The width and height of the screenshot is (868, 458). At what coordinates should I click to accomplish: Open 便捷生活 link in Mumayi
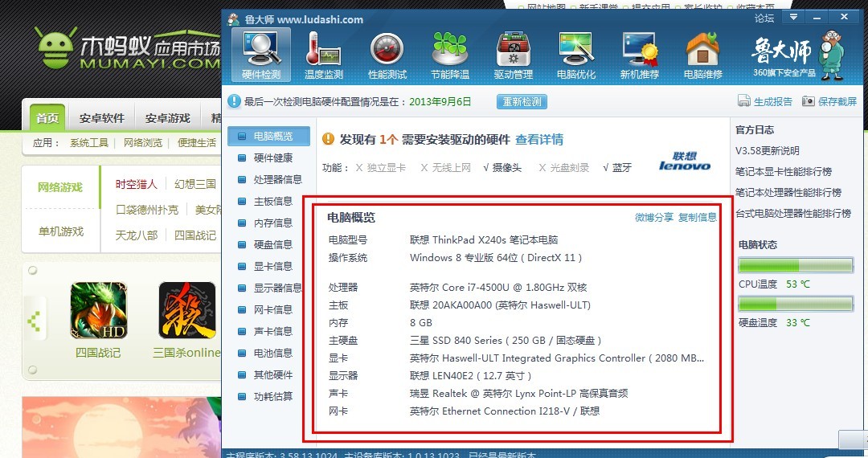coord(197,143)
